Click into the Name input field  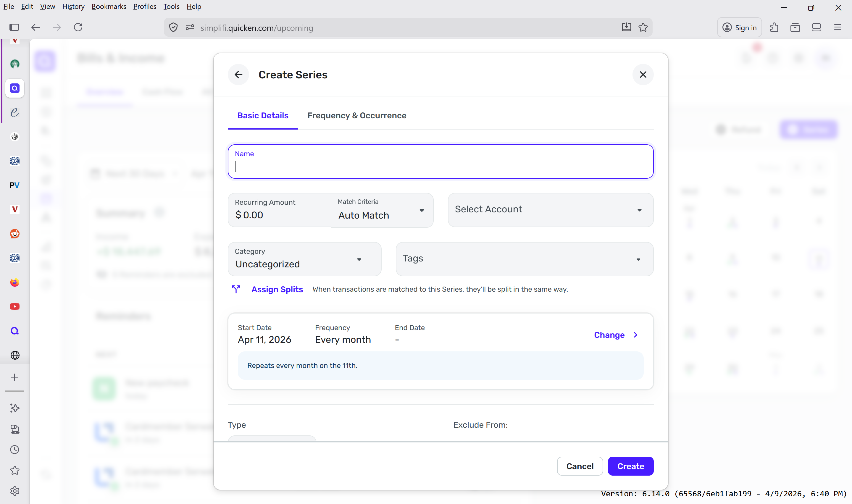point(440,166)
